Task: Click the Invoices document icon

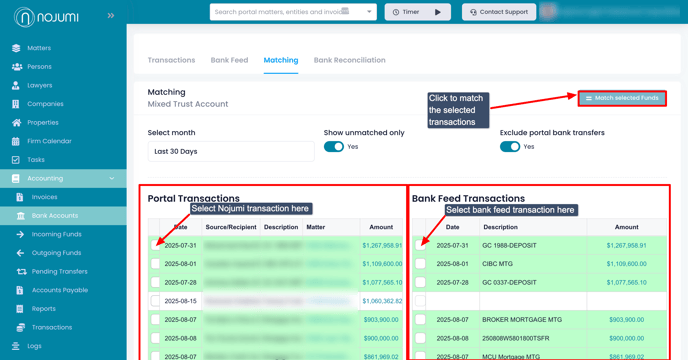Action: click(x=20, y=197)
